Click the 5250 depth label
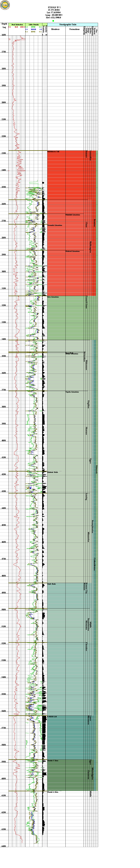 (4, 643)
